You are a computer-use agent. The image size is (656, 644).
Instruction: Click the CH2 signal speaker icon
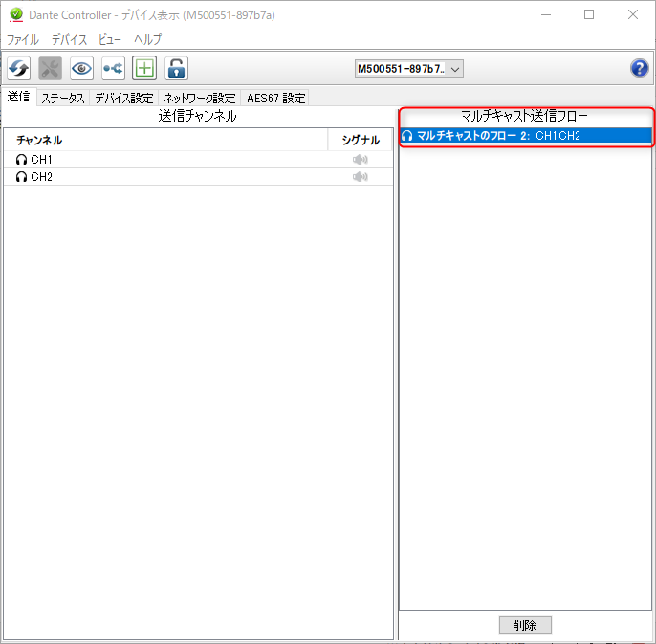[x=360, y=177]
